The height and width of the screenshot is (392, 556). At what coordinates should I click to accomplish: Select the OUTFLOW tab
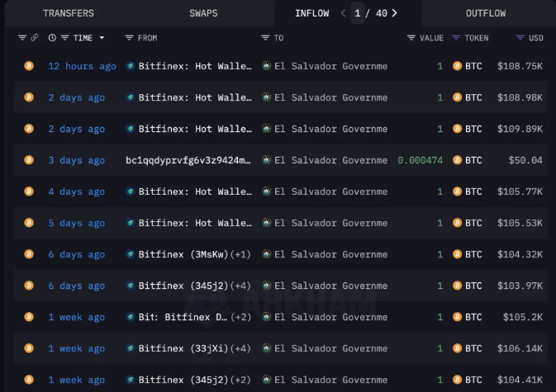coord(486,13)
